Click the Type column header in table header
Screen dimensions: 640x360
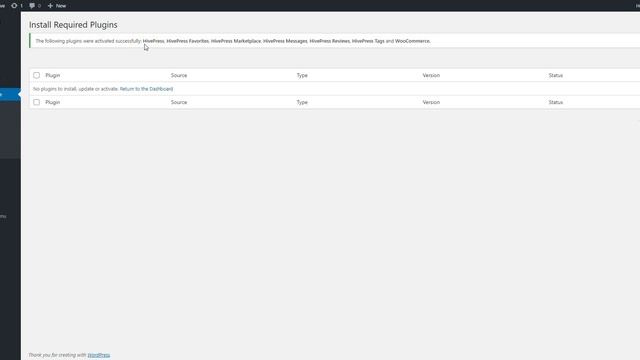302,76
